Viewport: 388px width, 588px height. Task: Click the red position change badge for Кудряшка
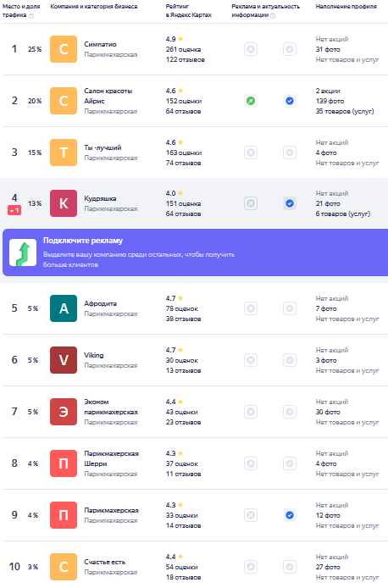point(14,211)
